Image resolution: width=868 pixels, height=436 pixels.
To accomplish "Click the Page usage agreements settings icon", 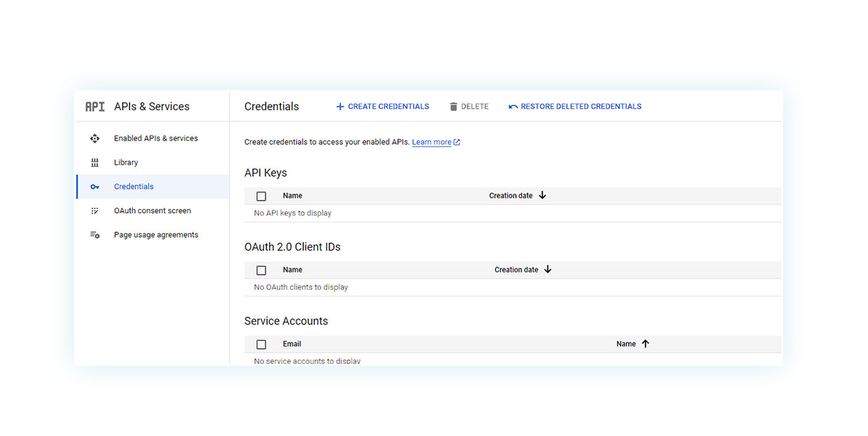I will (95, 234).
